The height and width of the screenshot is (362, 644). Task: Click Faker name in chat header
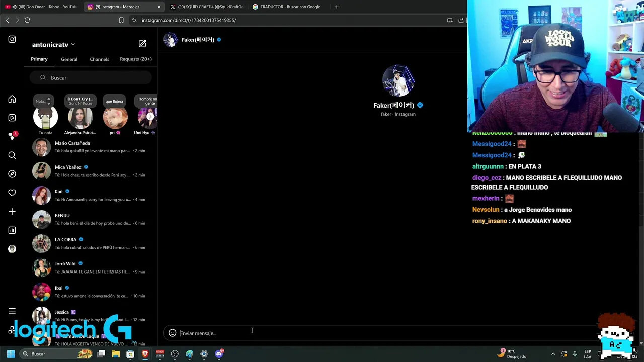coord(198,40)
